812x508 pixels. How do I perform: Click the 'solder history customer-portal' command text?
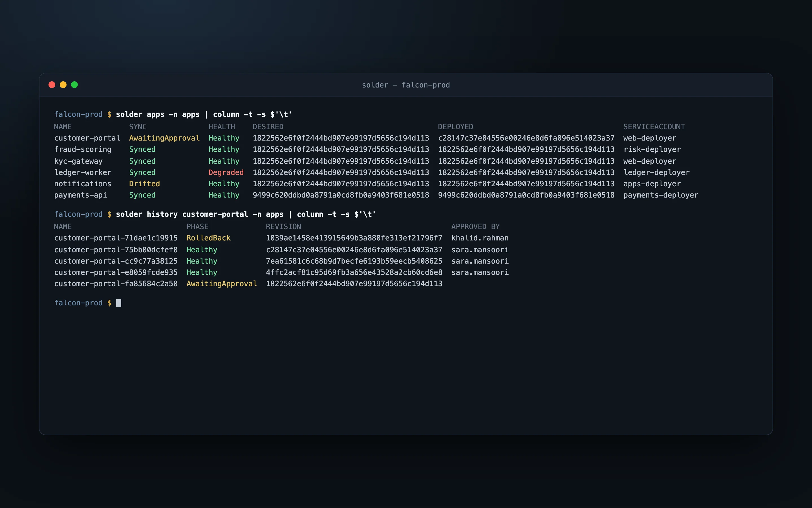[x=182, y=214]
